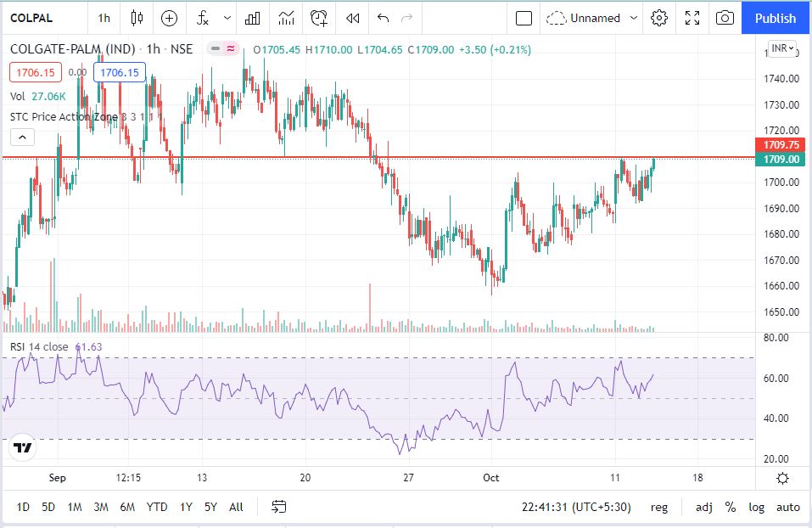Select the 1M time range
This screenshot has width=812, height=528.
75,507
